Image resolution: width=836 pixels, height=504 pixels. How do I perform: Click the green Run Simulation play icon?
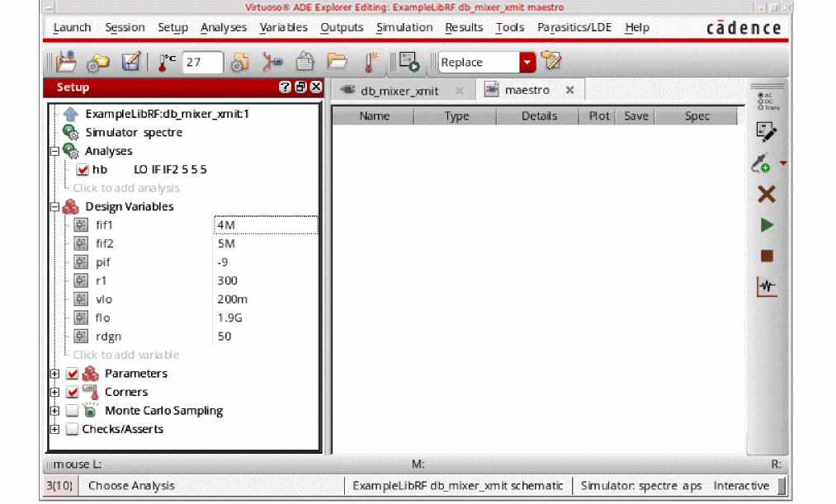tap(767, 225)
